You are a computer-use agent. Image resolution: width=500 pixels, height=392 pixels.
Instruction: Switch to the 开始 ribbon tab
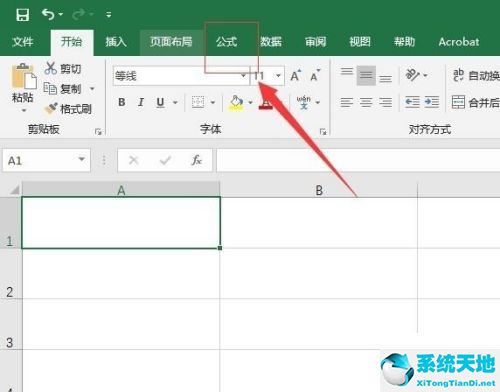point(71,42)
